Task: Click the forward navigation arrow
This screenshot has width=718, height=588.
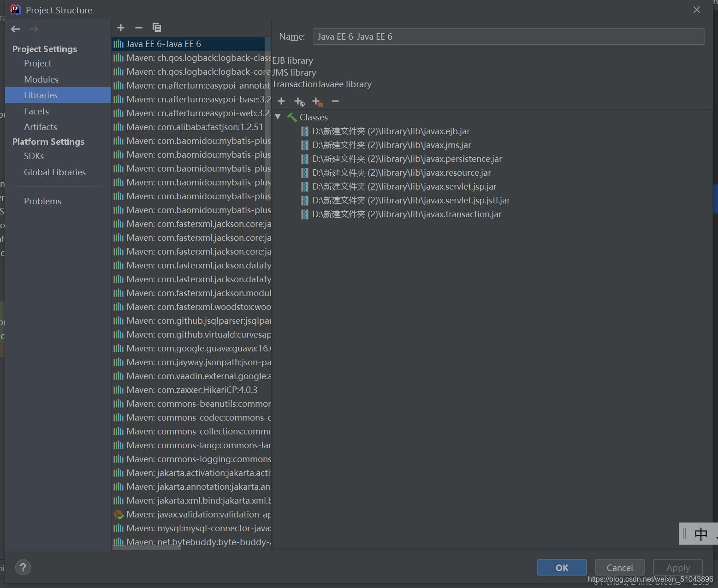Action: click(x=33, y=29)
